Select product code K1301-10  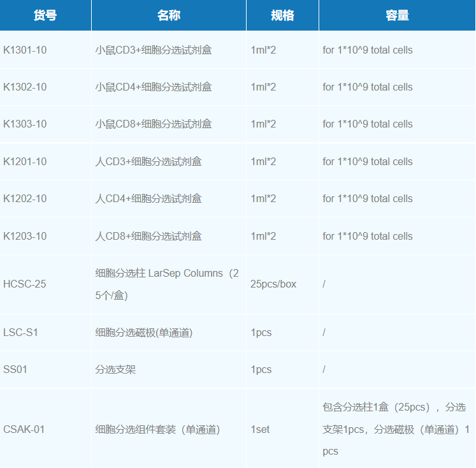pos(25,50)
